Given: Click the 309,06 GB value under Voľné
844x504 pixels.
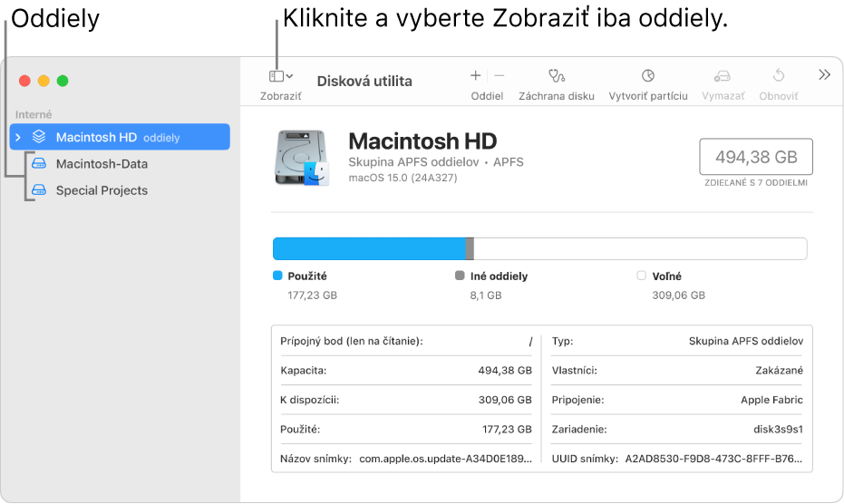Looking at the screenshot, I should coord(678,296).
